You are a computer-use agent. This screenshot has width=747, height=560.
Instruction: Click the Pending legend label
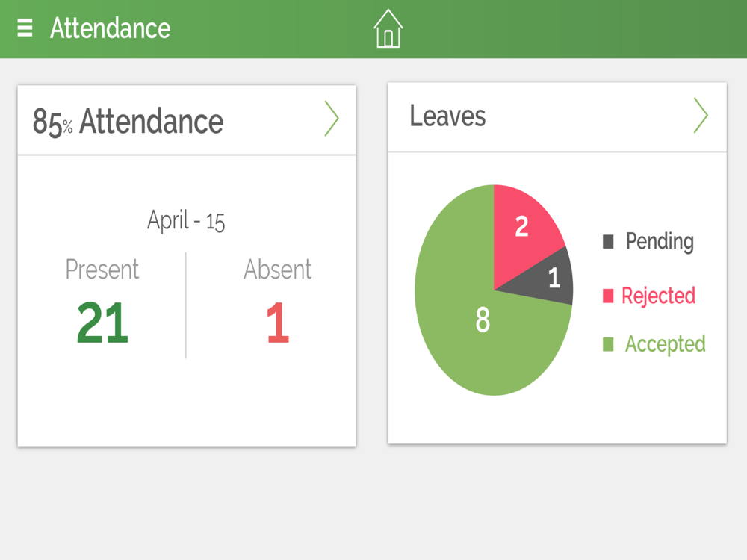tap(660, 241)
